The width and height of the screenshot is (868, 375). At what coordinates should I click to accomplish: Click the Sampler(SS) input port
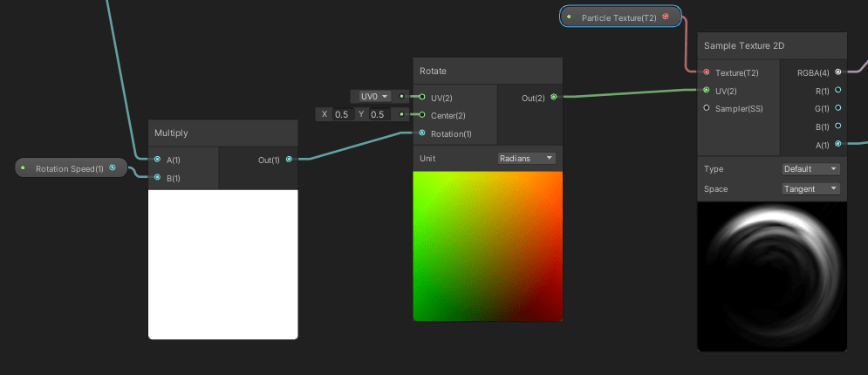pyautogui.click(x=707, y=108)
